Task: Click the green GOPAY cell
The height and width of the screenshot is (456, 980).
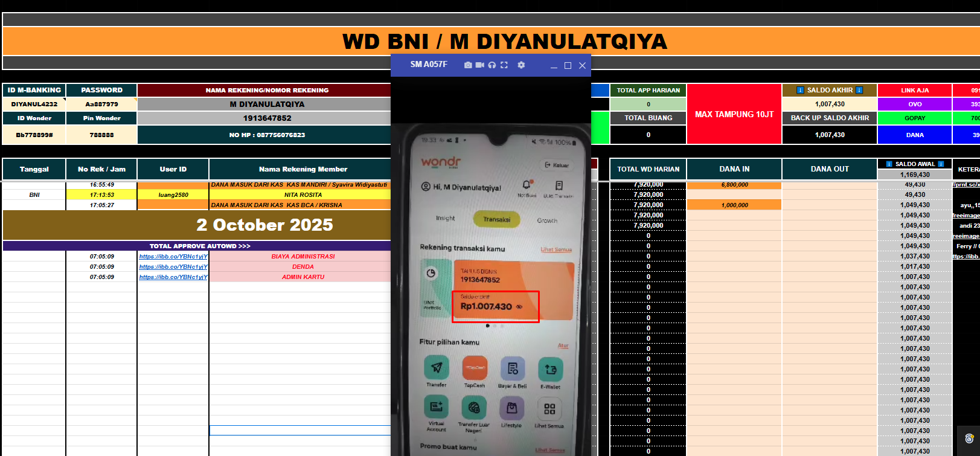Action: coord(915,118)
